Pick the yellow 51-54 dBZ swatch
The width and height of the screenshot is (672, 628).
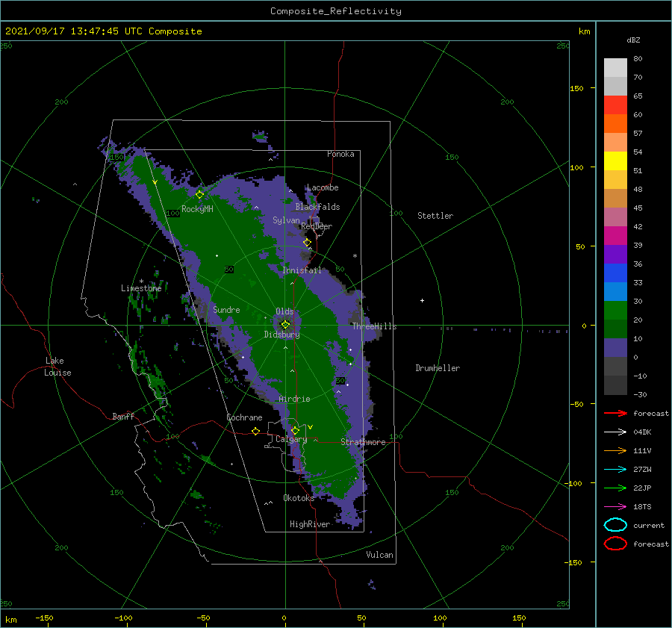click(615, 161)
